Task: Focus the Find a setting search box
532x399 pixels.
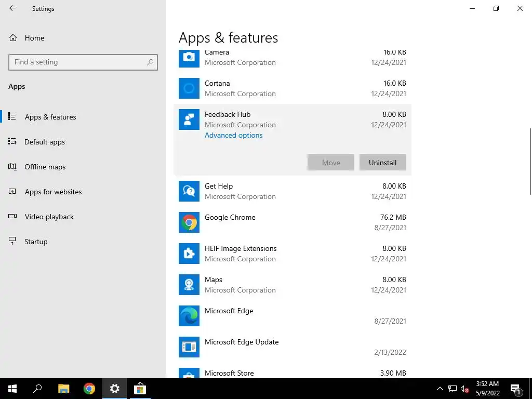Action: coord(83,62)
